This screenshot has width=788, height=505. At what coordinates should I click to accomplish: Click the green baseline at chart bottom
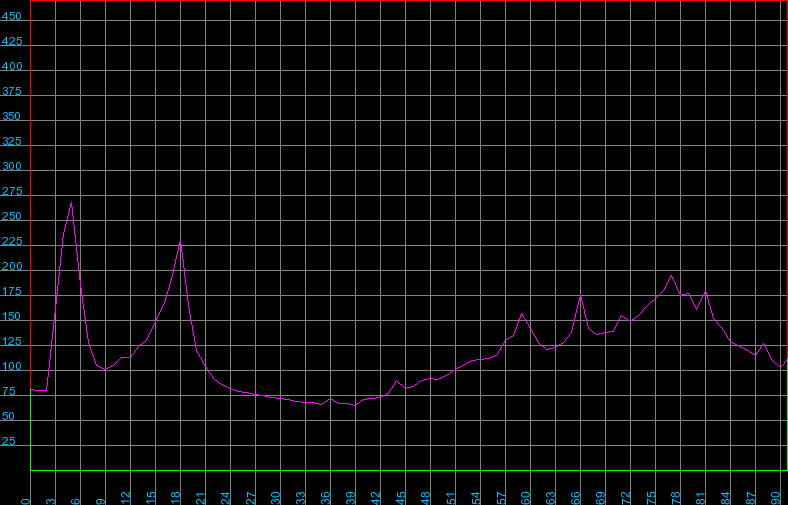tap(400, 470)
